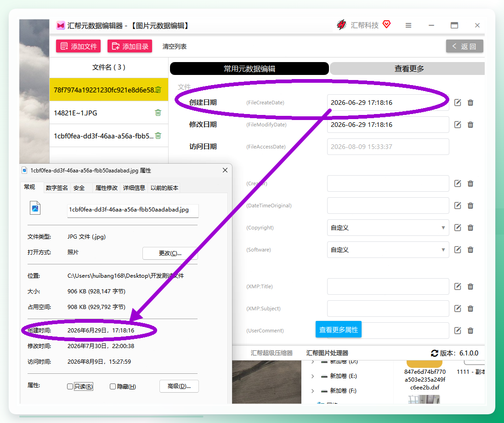Select the 1cbf0fea-dd3f file row

pos(109,136)
